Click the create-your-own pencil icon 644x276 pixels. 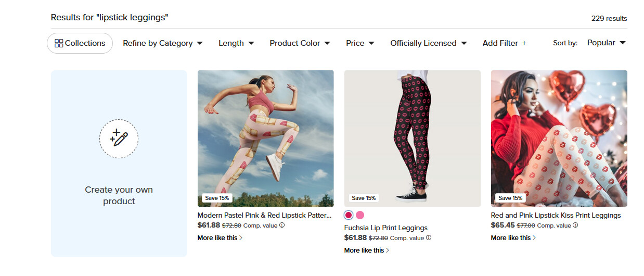[119, 139]
